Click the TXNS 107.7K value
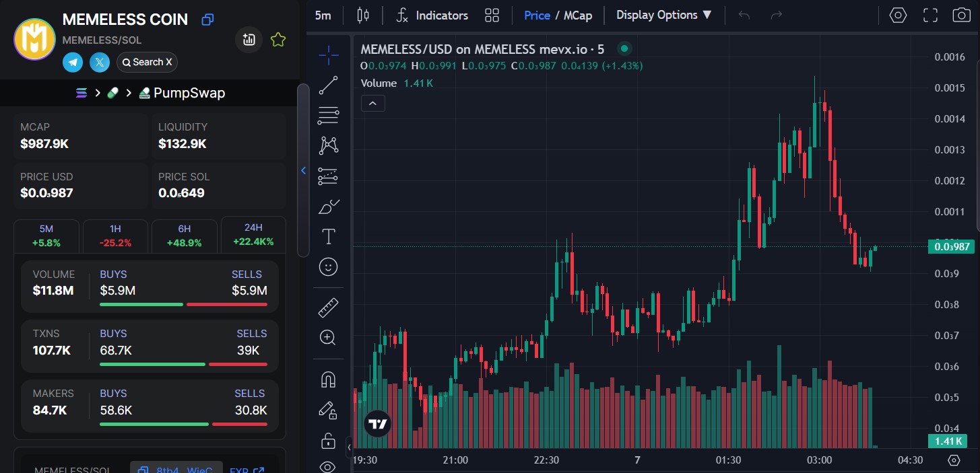 (52, 350)
